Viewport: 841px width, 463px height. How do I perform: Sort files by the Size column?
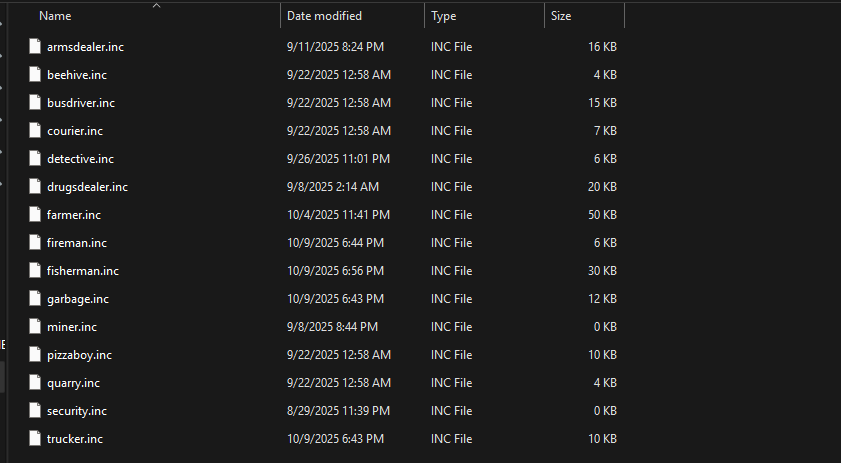pos(561,16)
